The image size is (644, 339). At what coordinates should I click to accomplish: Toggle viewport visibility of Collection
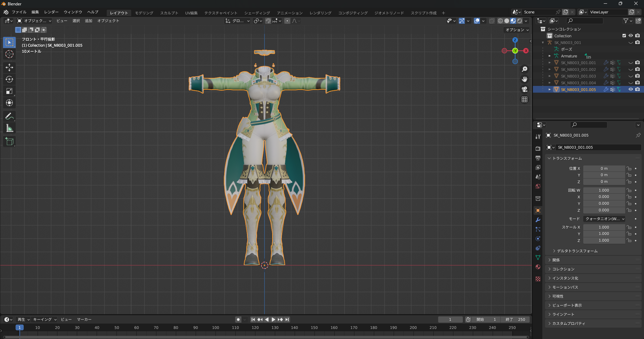pyautogui.click(x=631, y=36)
